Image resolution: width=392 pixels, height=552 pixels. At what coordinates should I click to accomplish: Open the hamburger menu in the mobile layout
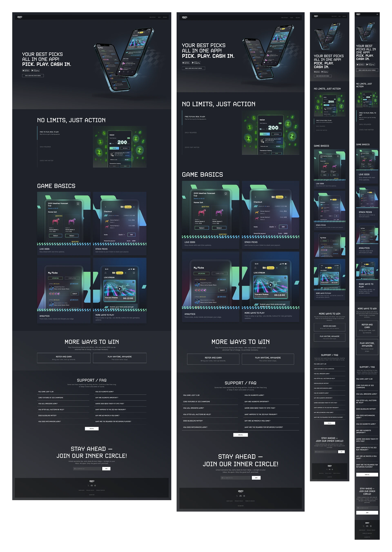pyautogui.click(x=377, y=14)
